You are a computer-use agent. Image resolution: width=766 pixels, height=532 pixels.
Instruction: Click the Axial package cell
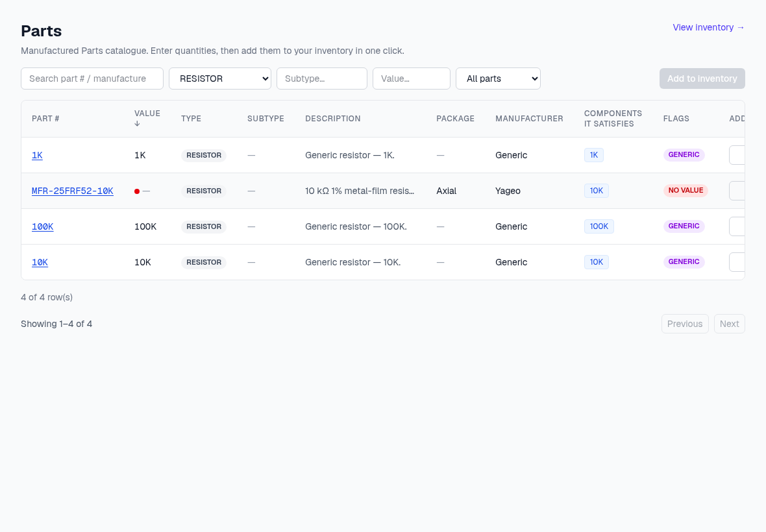click(446, 191)
